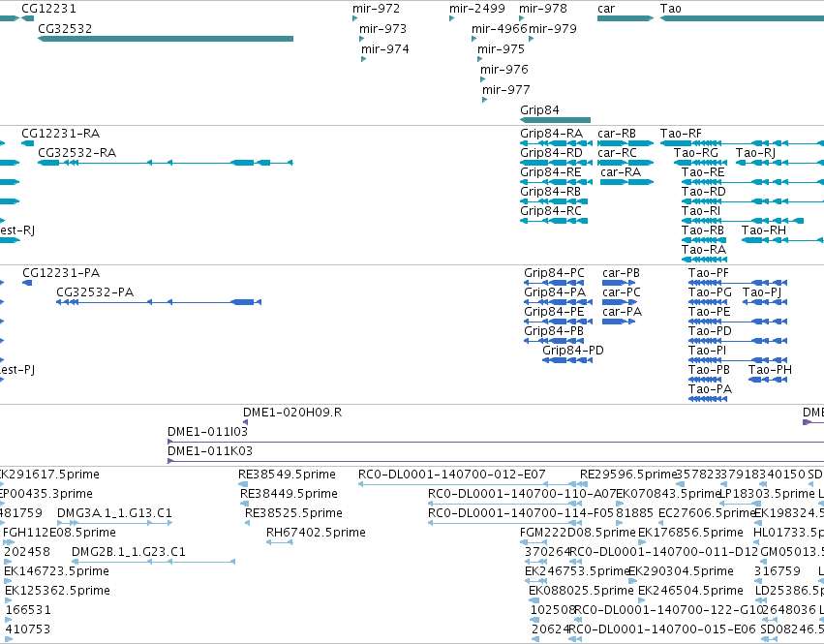Viewport: 824px width, 644px height.
Task: Click the Grip84 gene bar
Action: [556, 120]
